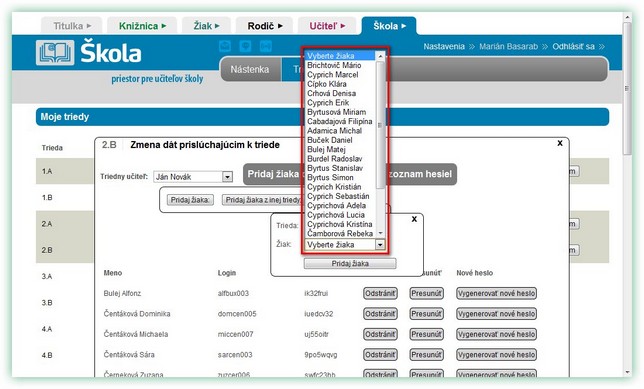Click Vygenerovať nové heslo for Čentáková Sára

click(497, 355)
